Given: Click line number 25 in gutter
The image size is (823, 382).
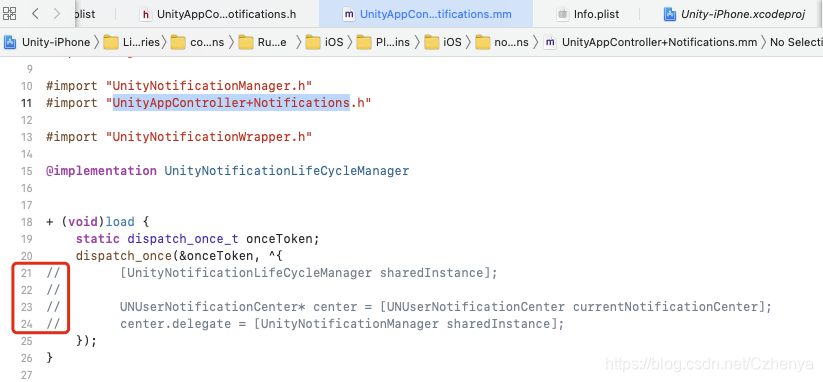Looking at the screenshot, I should click(x=26, y=341).
